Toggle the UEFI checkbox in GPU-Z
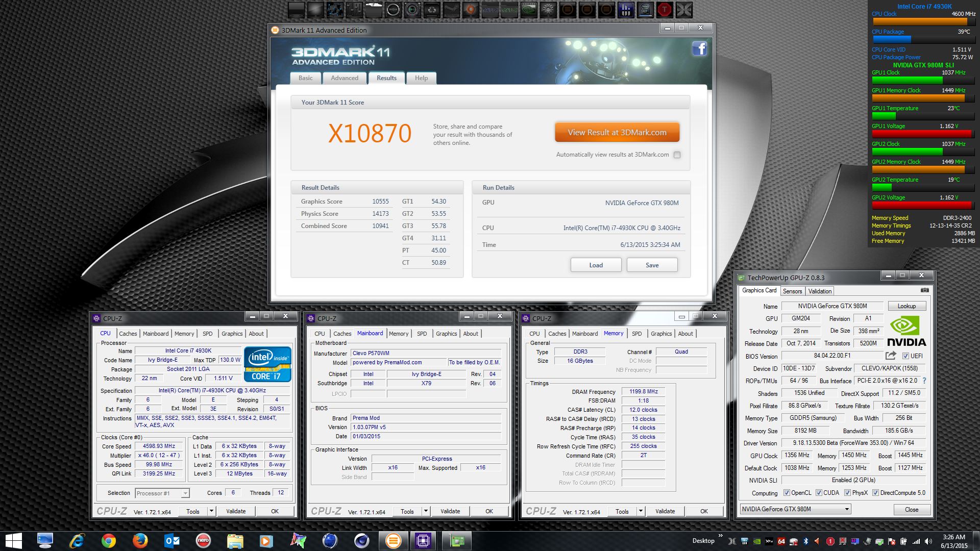The height and width of the screenshot is (551, 980). point(905,356)
